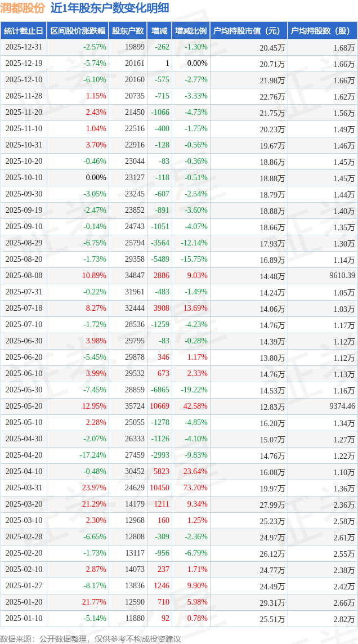Click the 10669 shareholder increase value
358x644 pixels.
tap(159, 406)
